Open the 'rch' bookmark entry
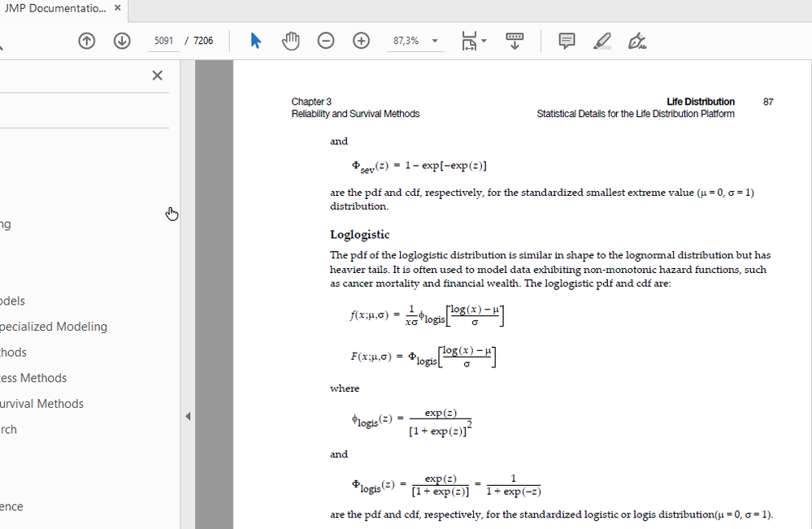 pyautogui.click(x=8, y=430)
